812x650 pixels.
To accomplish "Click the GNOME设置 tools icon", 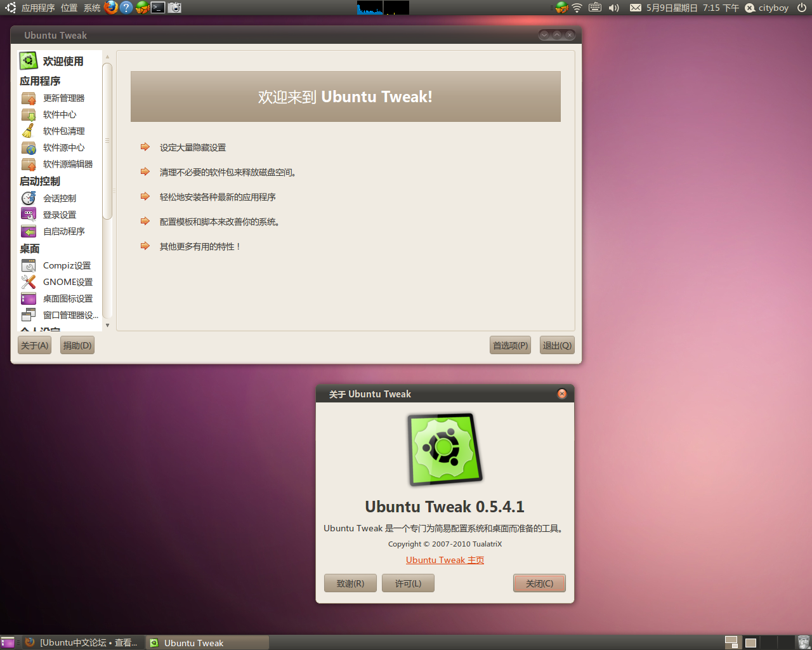I will tap(29, 282).
